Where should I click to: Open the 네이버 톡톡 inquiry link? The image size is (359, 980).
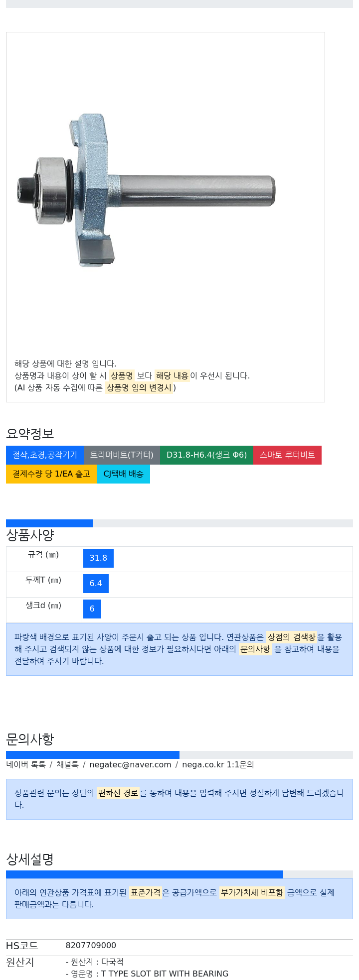(26, 764)
